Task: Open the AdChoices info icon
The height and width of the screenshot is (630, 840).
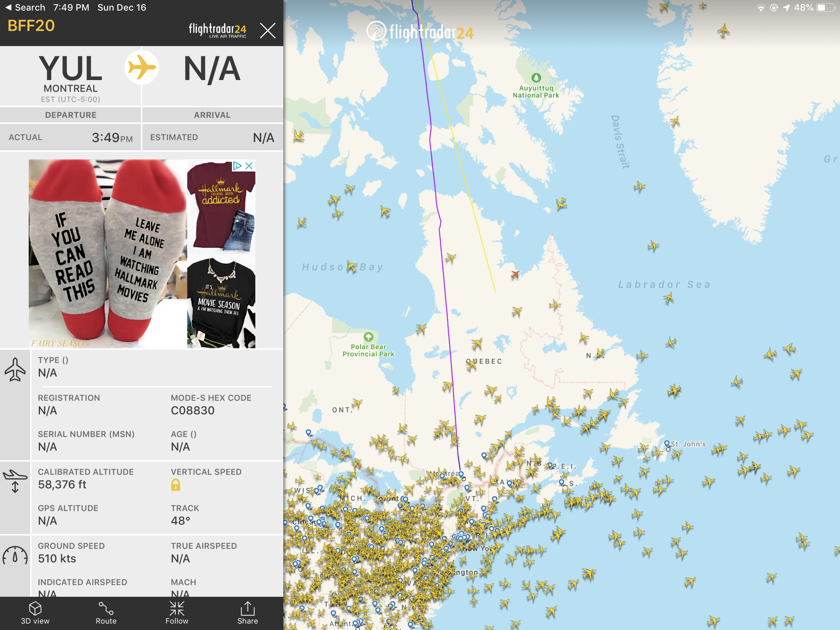Action: [237, 165]
